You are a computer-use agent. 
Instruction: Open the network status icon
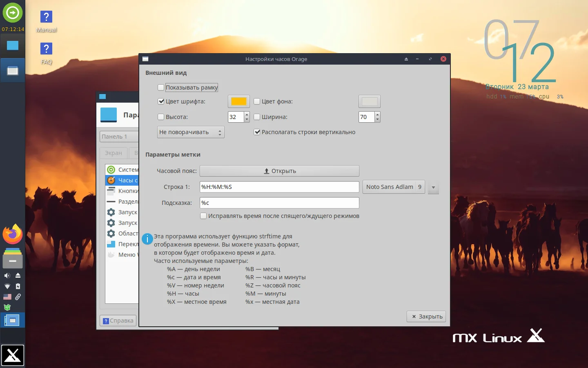pos(7,286)
